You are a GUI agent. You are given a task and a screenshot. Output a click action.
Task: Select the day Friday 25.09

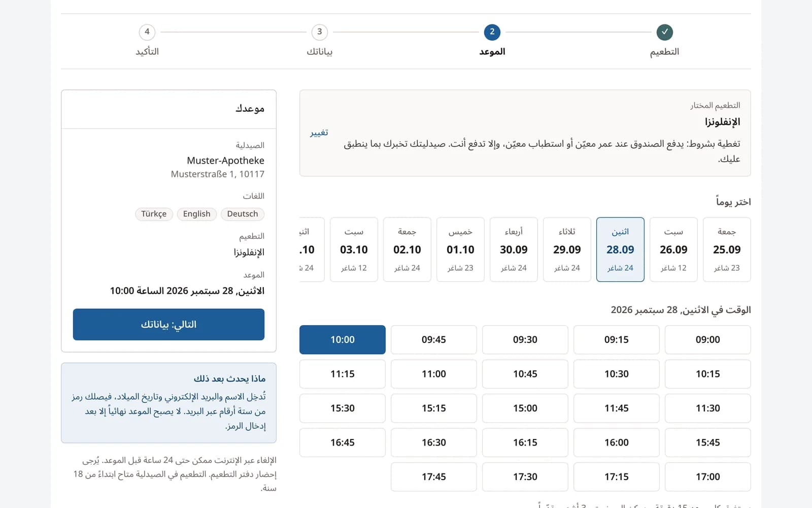point(727,249)
